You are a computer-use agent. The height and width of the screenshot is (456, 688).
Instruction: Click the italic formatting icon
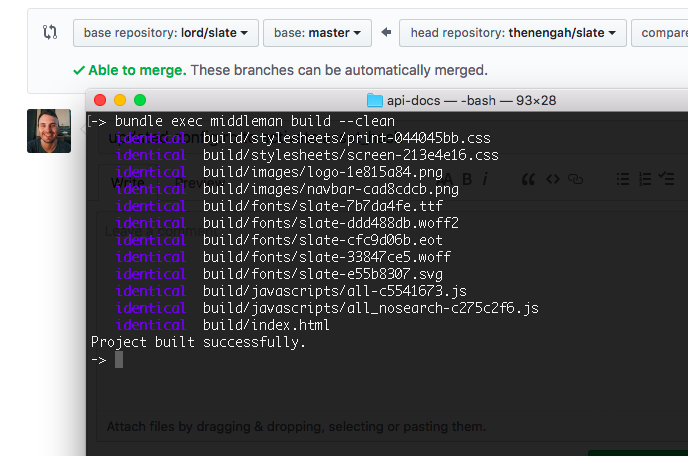(x=485, y=179)
